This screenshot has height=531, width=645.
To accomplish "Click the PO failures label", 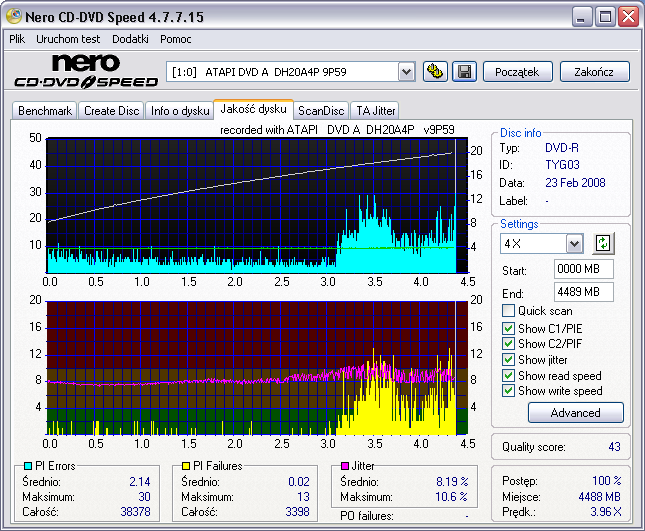I will click(367, 516).
